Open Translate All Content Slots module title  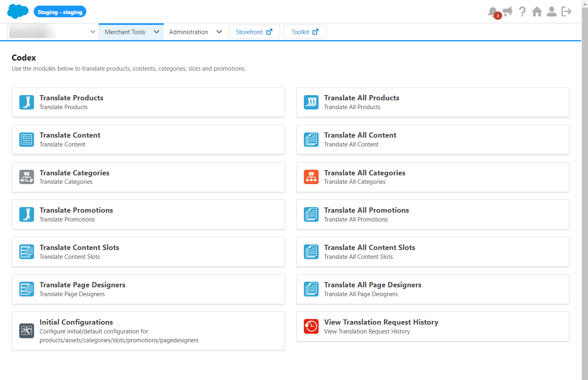pyautogui.click(x=370, y=248)
